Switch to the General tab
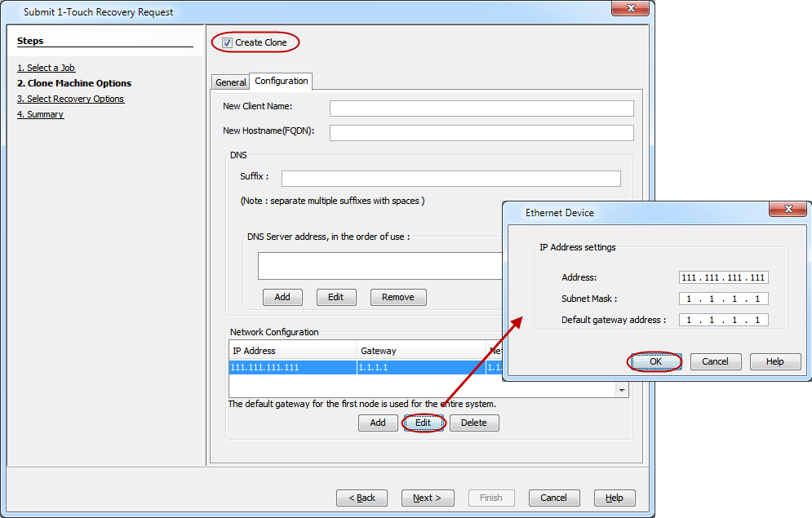 (230, 82)
